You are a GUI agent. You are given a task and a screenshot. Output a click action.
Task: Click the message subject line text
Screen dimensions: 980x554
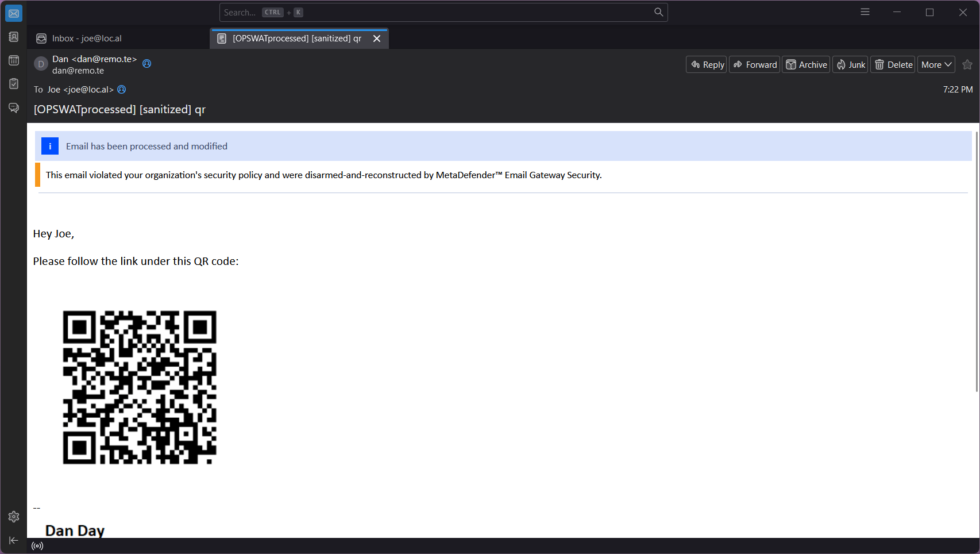click(x=119, y=109)
